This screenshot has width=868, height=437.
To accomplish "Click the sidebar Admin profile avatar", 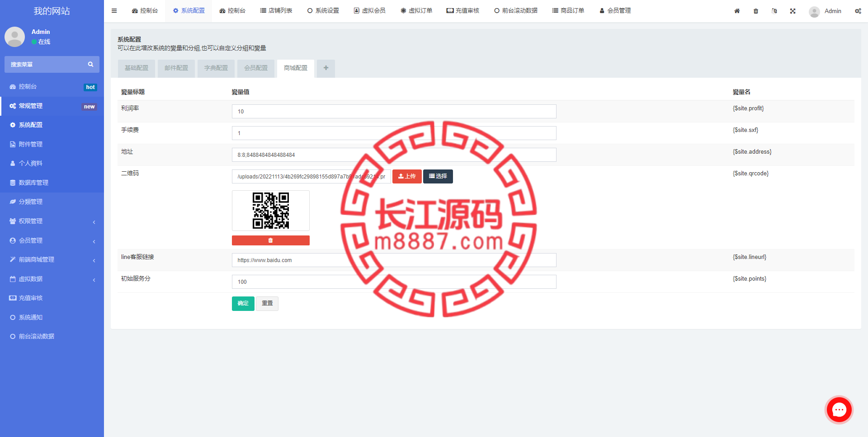I will coord(14,37).
